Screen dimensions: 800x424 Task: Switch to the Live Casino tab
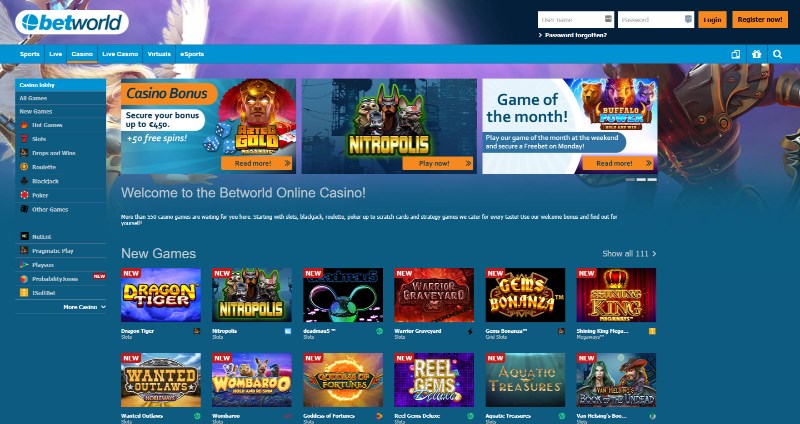[x=120, y=54]
